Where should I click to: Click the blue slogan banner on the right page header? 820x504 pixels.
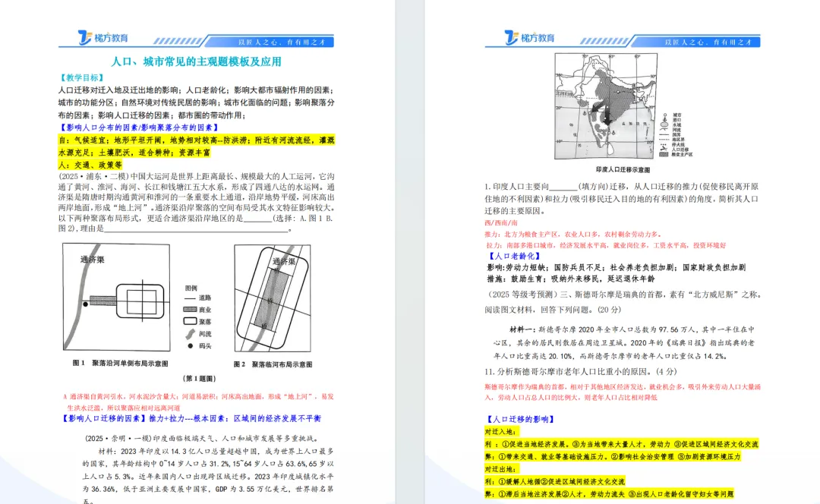(x=696, y=42)
